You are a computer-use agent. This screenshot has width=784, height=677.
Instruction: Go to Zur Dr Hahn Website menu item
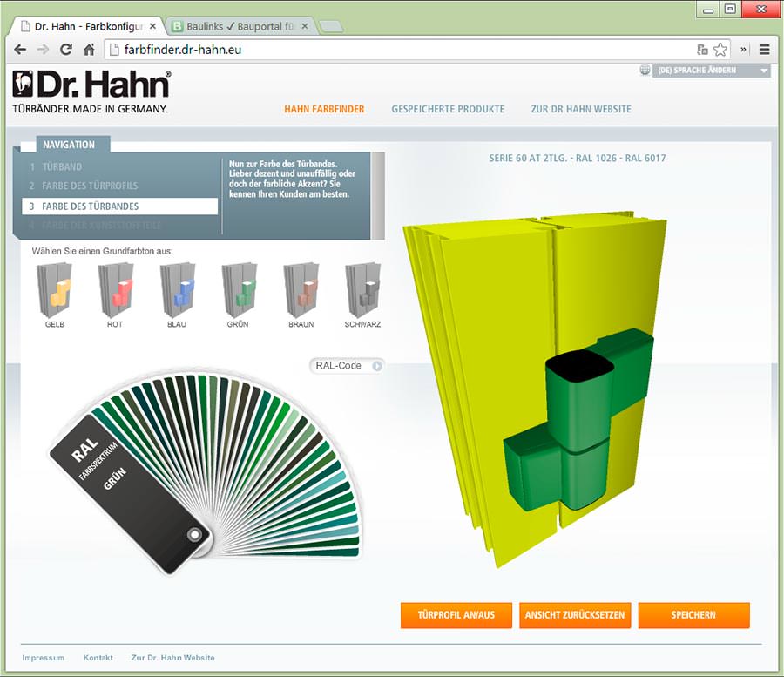[581, 109]
